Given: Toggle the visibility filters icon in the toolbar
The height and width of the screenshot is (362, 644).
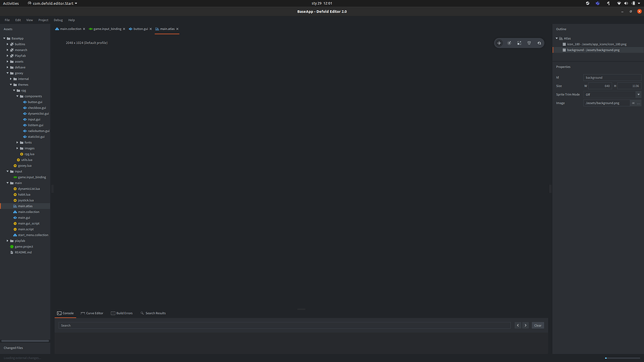Looking at the screenshot, I should tap(529, 43).
